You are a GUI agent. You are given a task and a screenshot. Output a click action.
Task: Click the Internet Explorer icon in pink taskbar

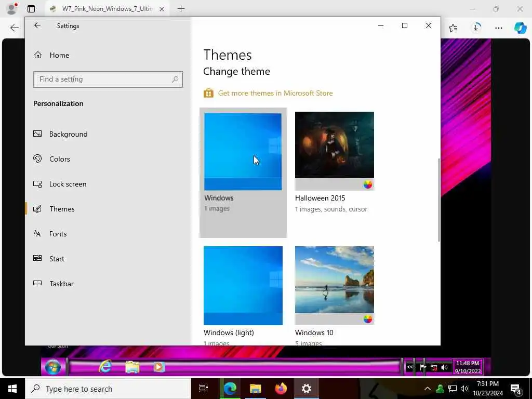pyautogui.click(x=105, y=366)
